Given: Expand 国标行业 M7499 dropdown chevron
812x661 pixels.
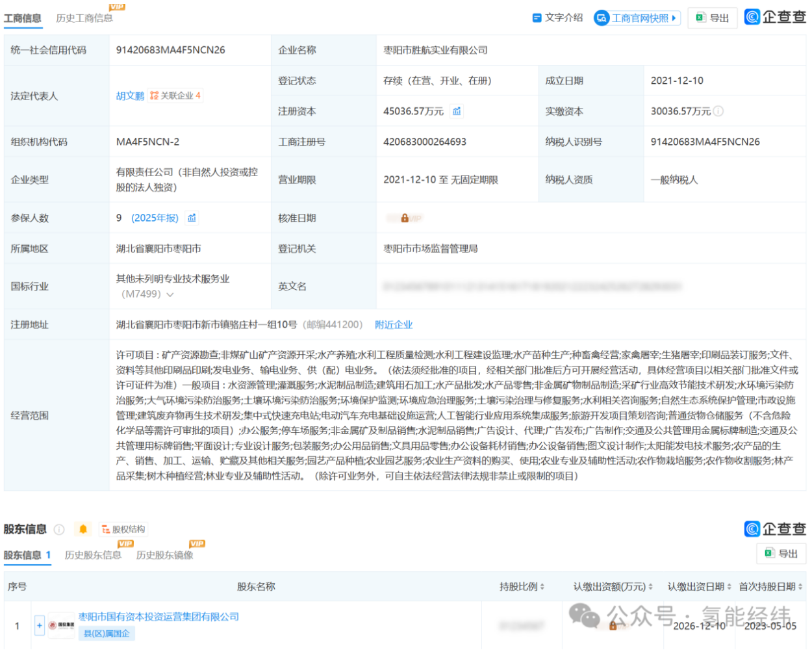Looking at the screenshot, I should pyautogui.click(x=170, y=294).
